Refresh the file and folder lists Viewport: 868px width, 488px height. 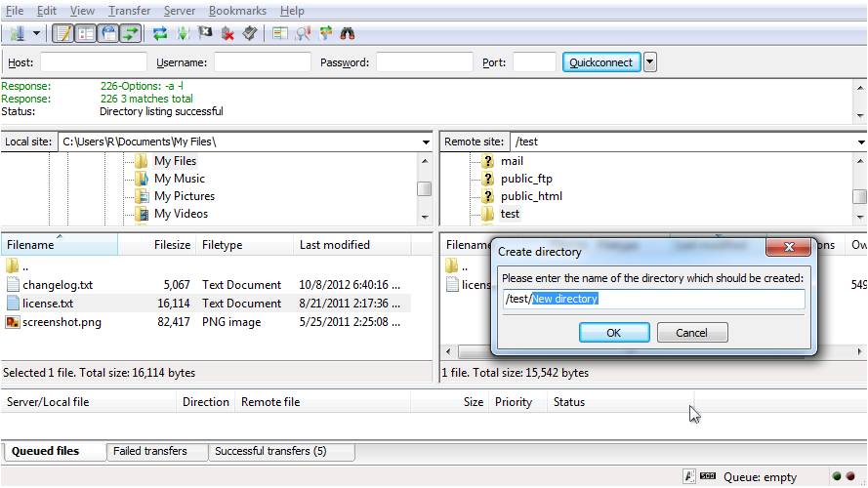point(160,34)
